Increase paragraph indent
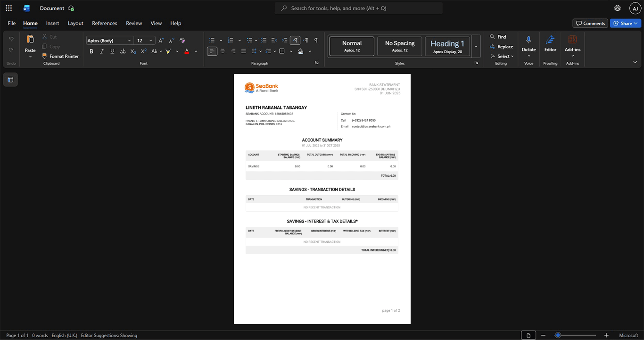 285,41
